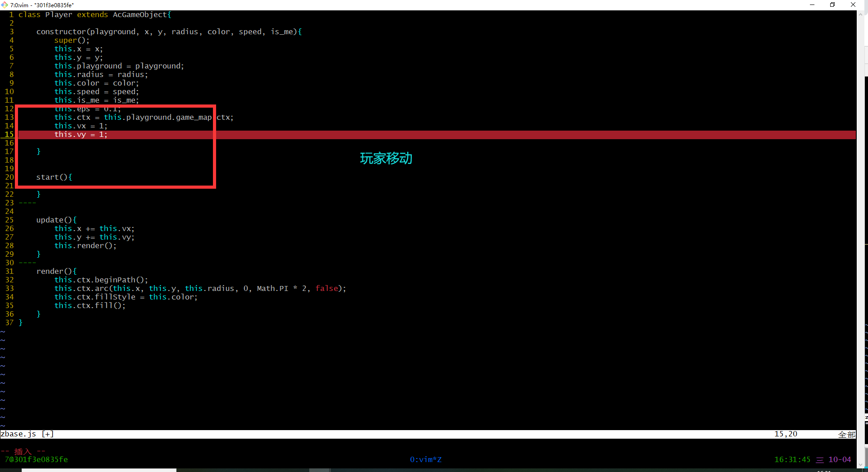The image size is (868, 472).
Task: Place cursor on the highlighted this.vy line
Action: (x=81, y=135)
